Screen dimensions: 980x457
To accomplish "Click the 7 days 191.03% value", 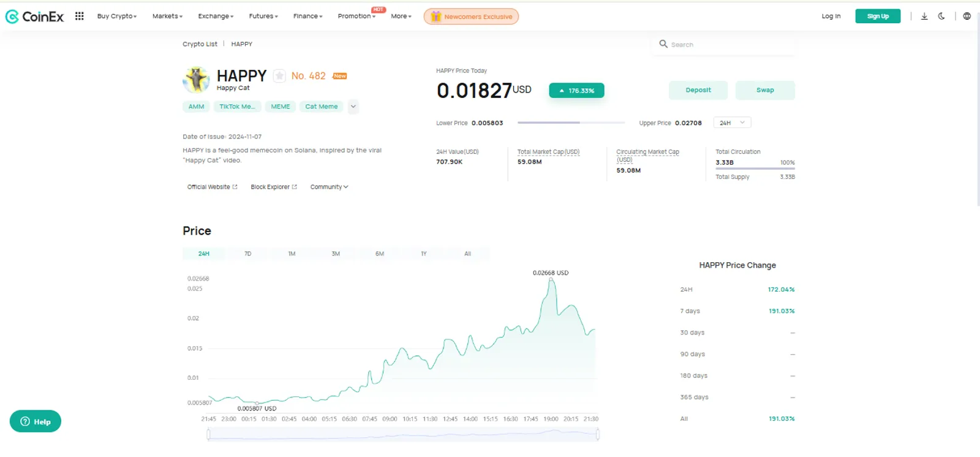I will click(x=782, y=311).
